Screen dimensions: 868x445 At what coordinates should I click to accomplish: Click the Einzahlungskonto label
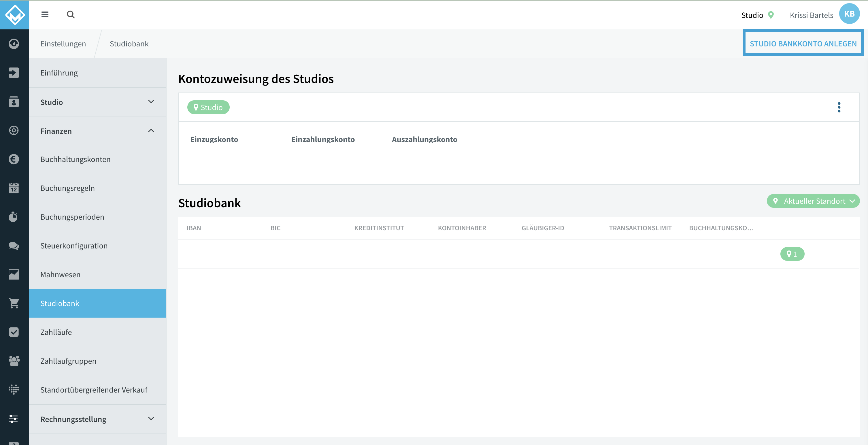[323, 139]
